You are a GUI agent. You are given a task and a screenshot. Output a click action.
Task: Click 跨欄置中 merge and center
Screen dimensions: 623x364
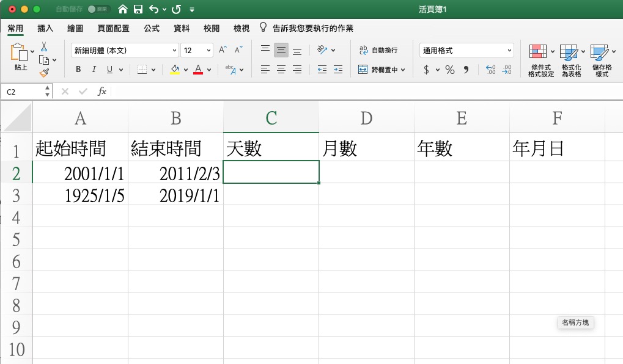pyautogui.click(x=378, y=70)
